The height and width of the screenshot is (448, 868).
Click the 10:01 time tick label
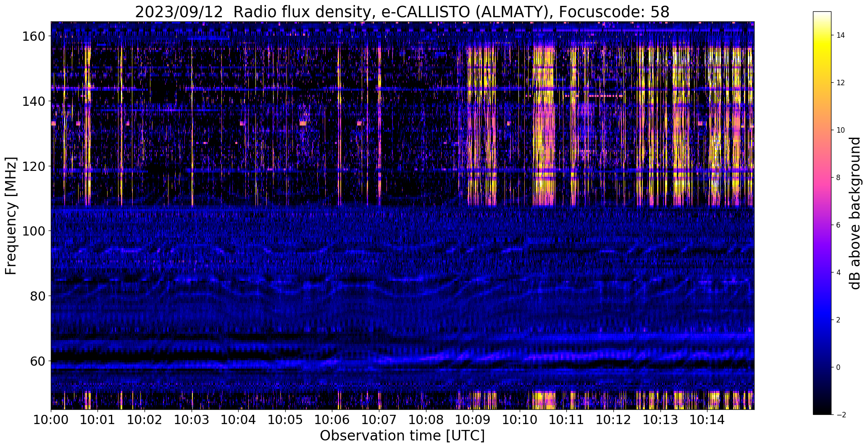tap(98, 419)
